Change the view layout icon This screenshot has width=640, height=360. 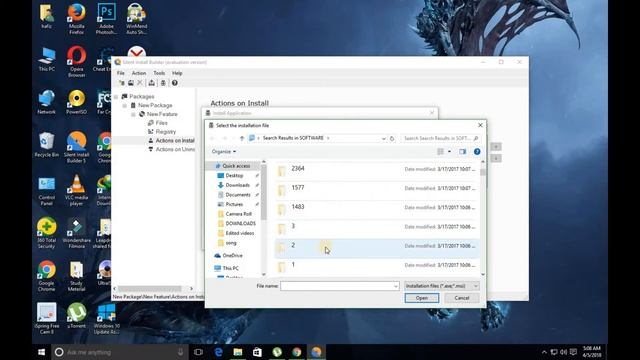click(x=440, y=151)
